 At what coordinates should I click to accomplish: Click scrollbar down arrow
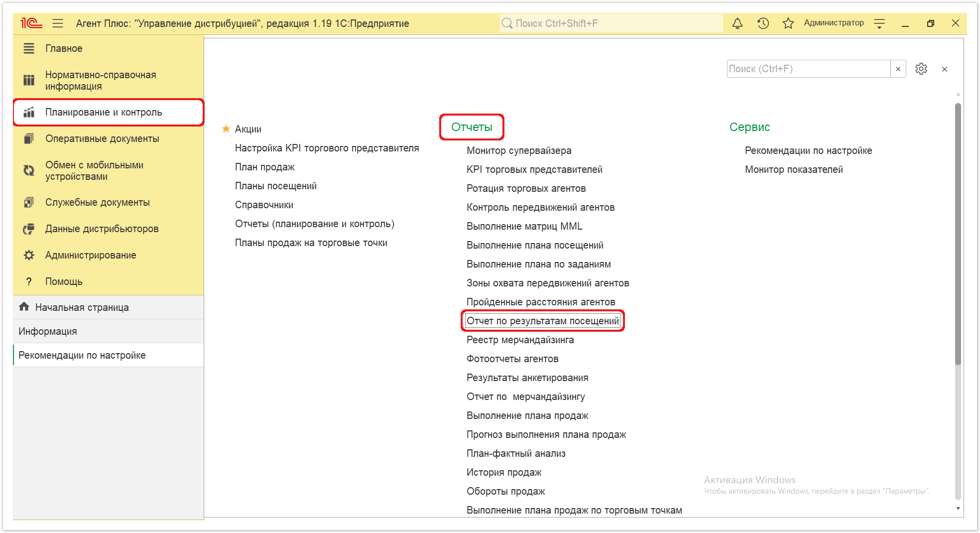coord(958,509)
